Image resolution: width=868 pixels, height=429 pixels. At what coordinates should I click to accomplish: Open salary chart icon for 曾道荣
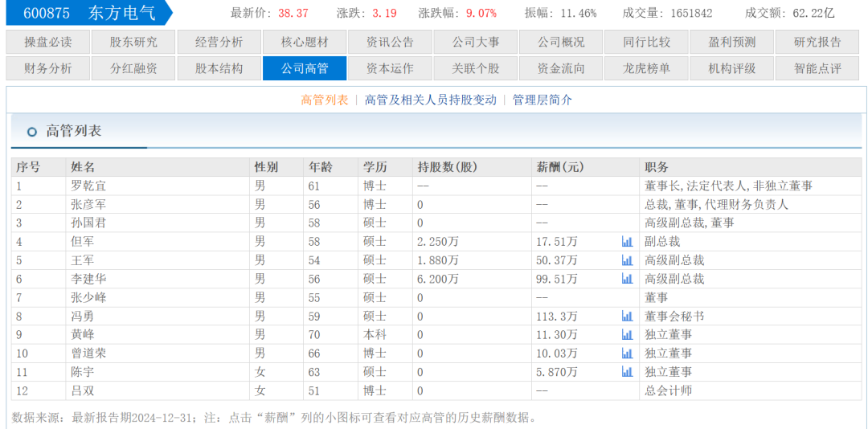[x=627, y=353]
